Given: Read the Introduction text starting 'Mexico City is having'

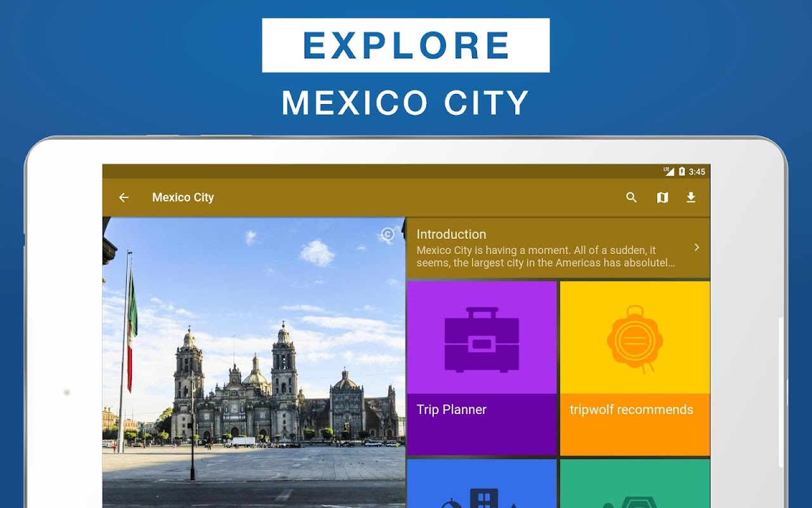Looking at the screenshot, I should pos(546,257).
